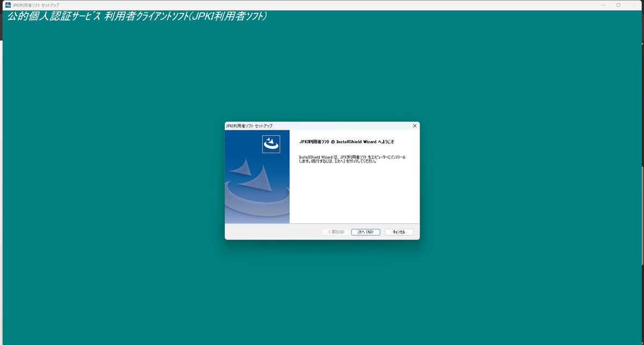Click the install instruction paragraph in dialog
This screenshot has width=644, height=345.
point(352,159)
